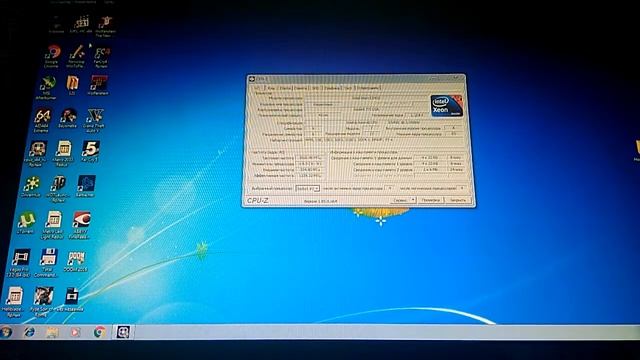This screenshot has height=360, width=640.
Task: Click the CPU-Z taskbar button
Action: coord(123,332)
